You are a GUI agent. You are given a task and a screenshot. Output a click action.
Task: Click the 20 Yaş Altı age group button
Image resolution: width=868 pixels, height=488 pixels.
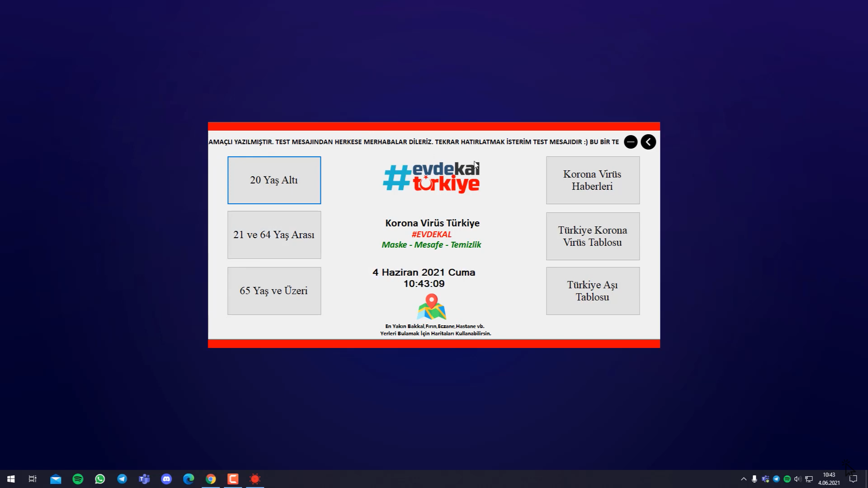click(x=274, y=180)
